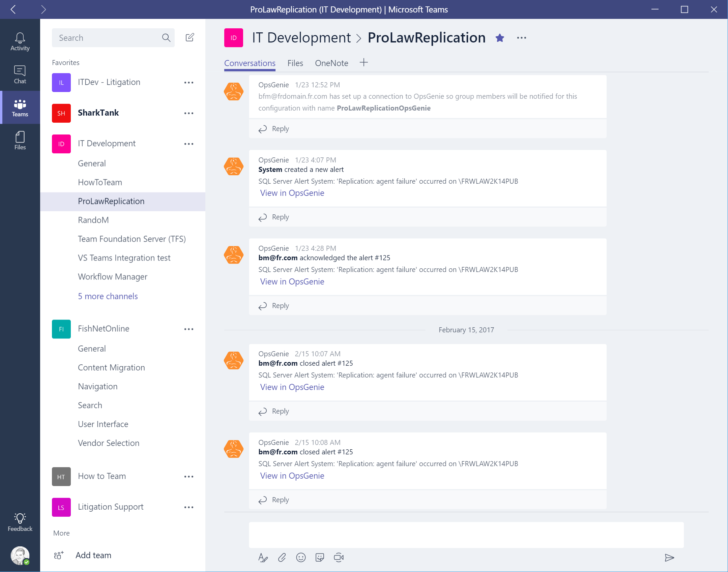Click the SharkTank SH team avatar
This screenshot has height=572, width=728.
(61, 113)
